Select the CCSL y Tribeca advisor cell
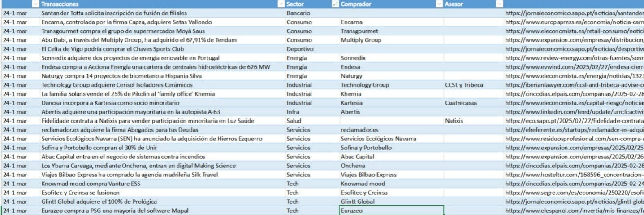The width and height of the screenshot is (644, 215). (x=473, y=85)
